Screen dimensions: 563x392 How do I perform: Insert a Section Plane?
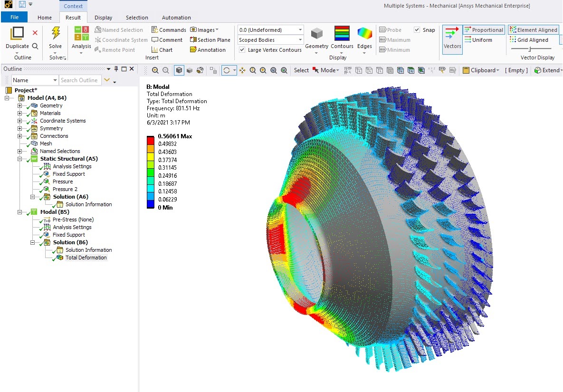coord(210,40)
